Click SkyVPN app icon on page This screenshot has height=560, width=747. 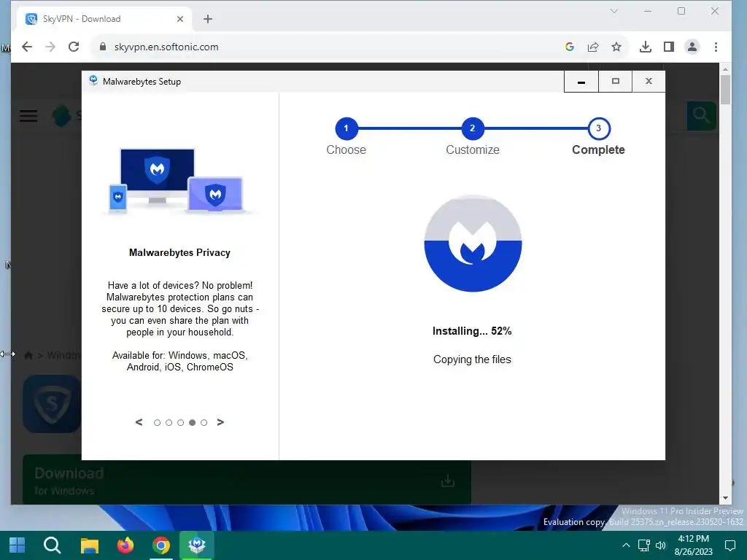[x=52, y=404]
